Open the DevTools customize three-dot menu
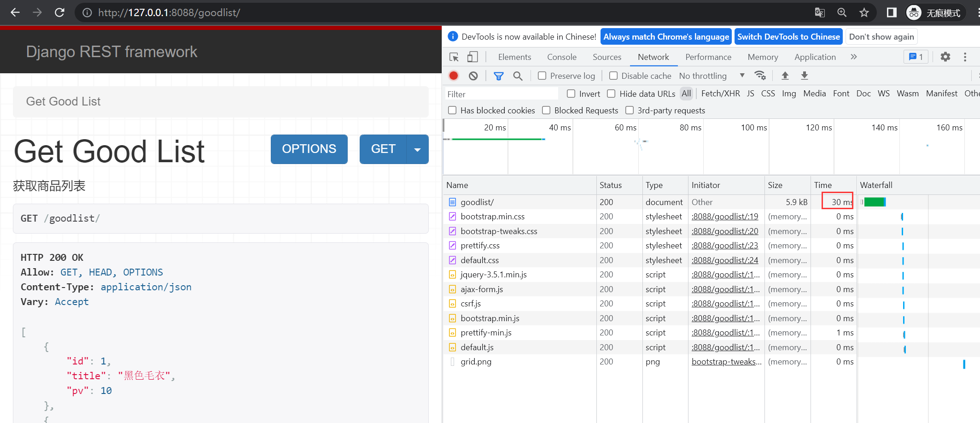The image size is (980, 423). point(965,57)
